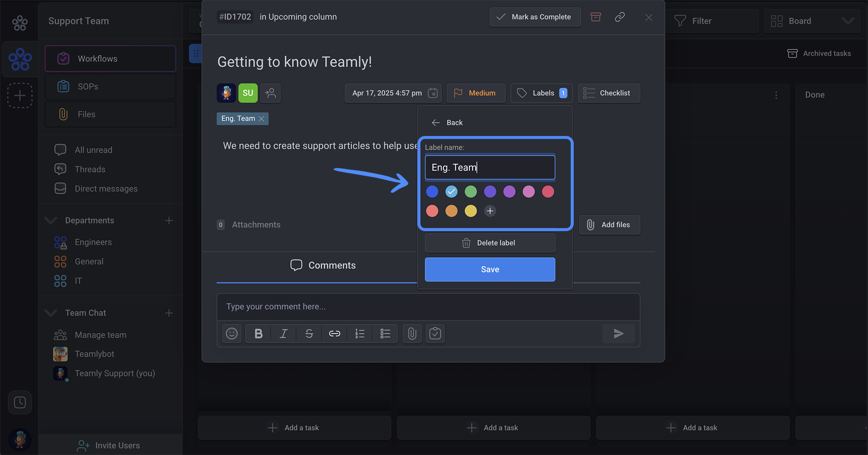The height and width of the screenshot is (455, 868).
Task: Add a custom label color with plus
Action: [x=490, y=211]
